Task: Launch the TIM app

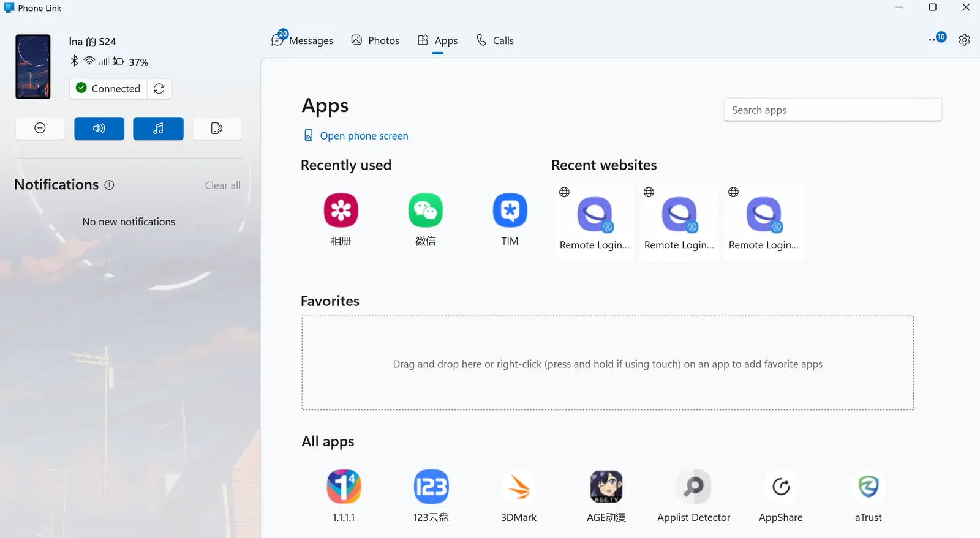Action: coord(510,211)
